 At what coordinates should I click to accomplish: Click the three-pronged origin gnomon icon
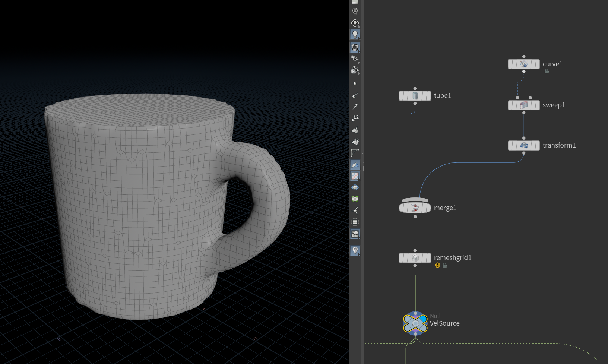[355, 211]
